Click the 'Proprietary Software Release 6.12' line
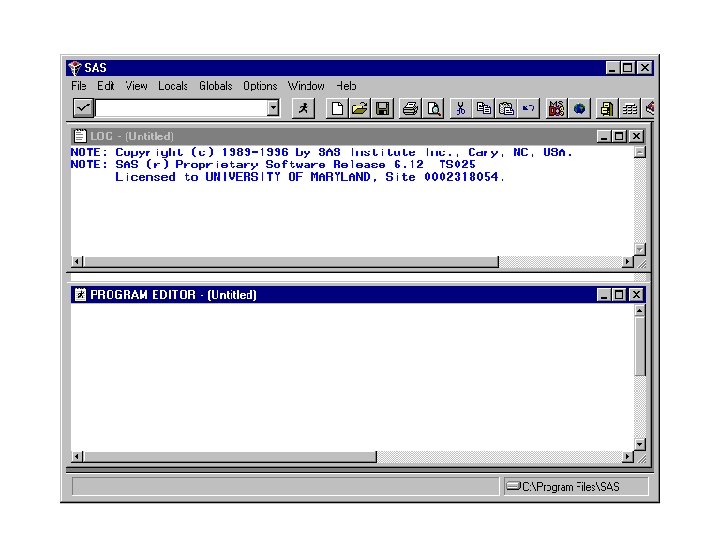The height and width of the screenshot is (540, 720). tap(273, 165)
